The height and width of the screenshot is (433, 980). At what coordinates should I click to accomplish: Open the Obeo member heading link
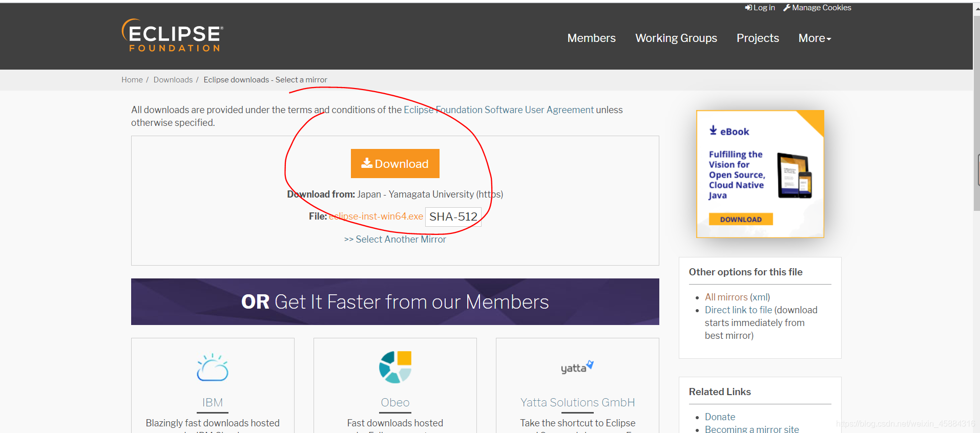(x=395, y=402)
